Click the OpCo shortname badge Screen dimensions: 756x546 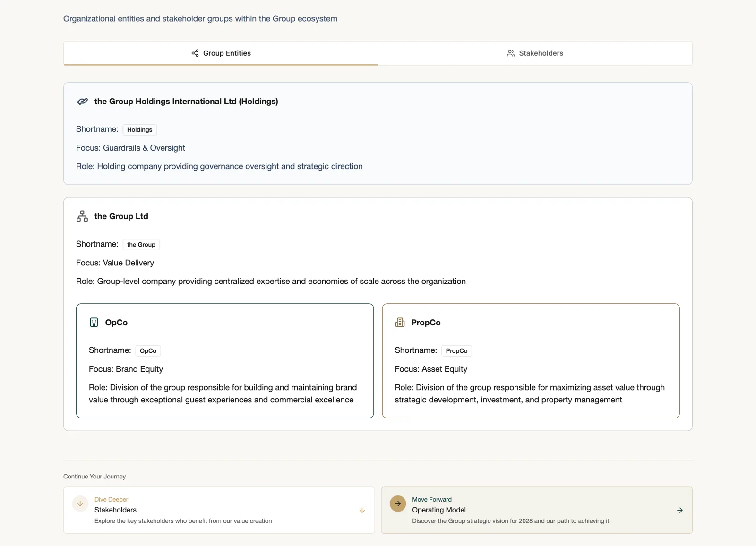click(148, 351)
